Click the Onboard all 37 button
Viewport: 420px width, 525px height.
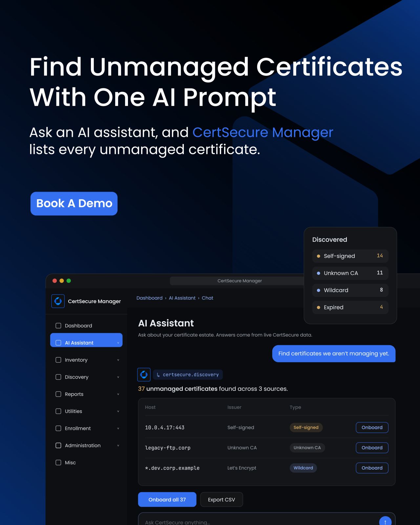pos(167,499)
